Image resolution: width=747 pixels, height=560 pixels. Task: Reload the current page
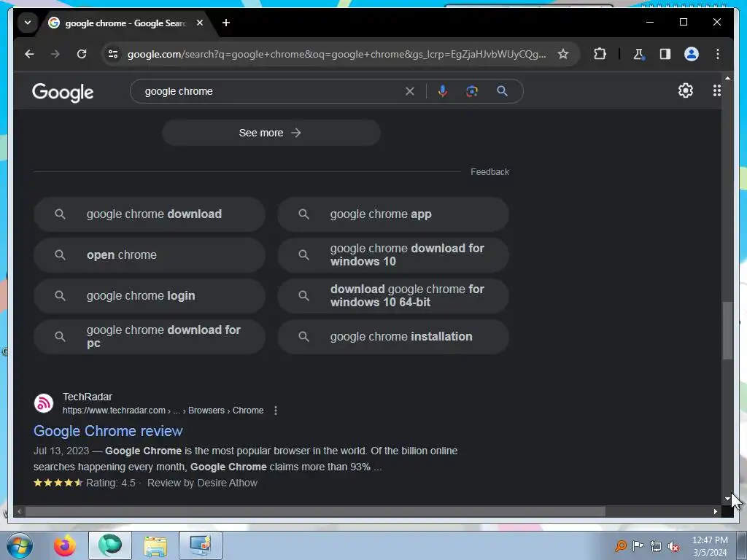[x=82, y=54]
